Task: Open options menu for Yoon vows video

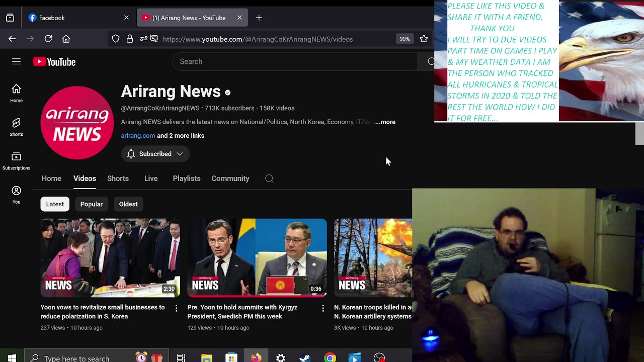Action: (176, 308)
